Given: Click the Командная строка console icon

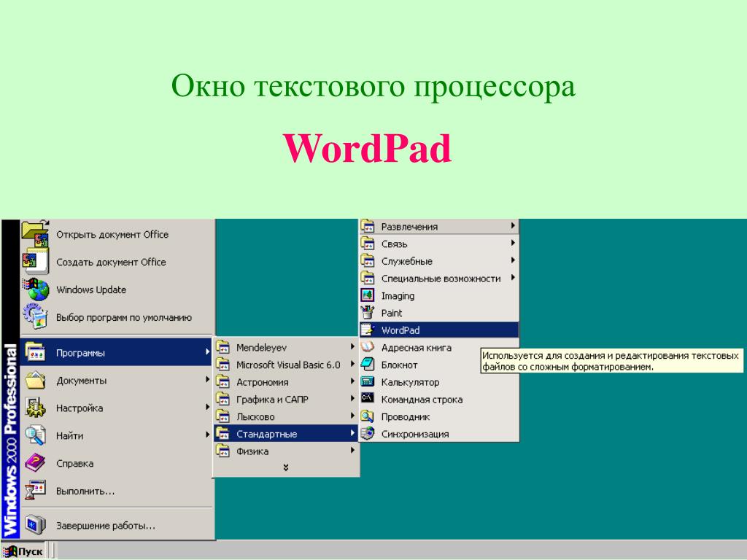Looking at the screenshot, I should [368, 399].
